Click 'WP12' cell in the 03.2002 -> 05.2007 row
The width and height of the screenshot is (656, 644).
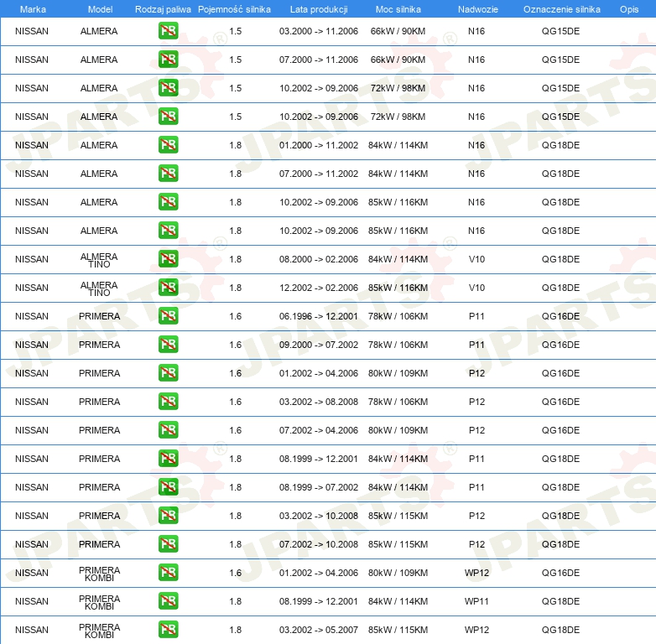click(476, 630)
